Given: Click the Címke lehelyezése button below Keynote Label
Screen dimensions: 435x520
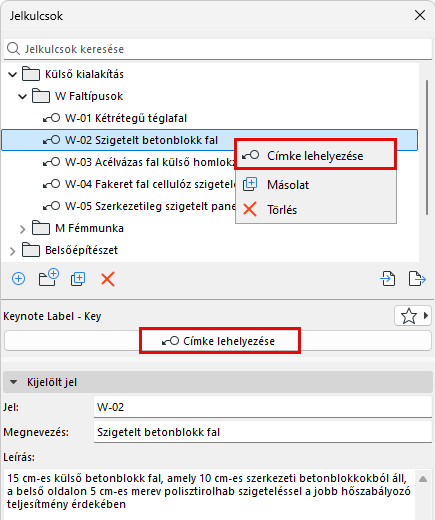Looking at the screenshot, I should pos(218,341).
